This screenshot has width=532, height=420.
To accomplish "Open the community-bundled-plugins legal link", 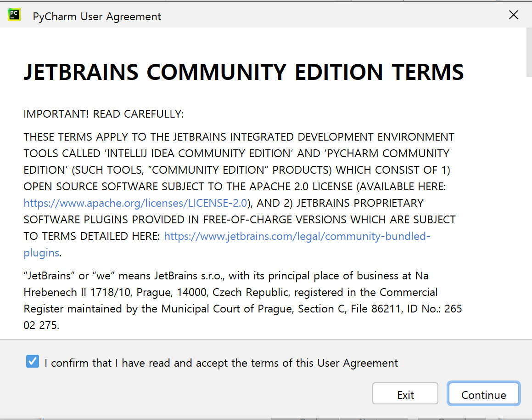I will 297,236.
